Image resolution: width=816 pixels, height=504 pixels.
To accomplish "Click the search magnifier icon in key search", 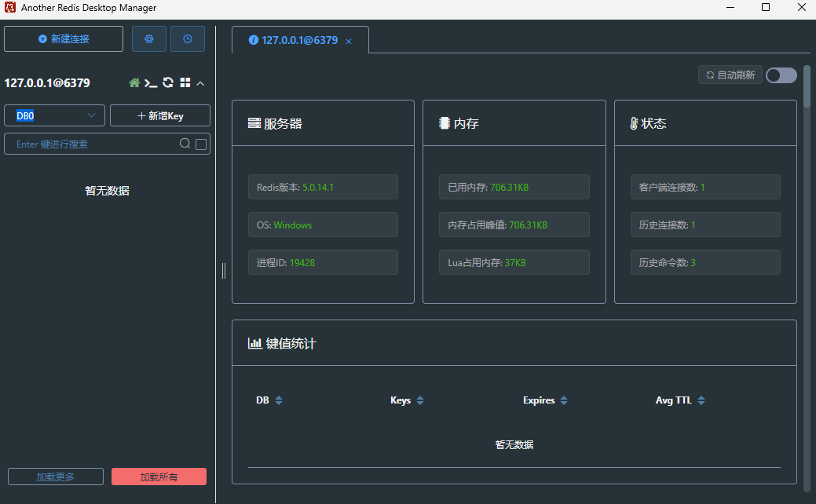I will coord(185,144).
